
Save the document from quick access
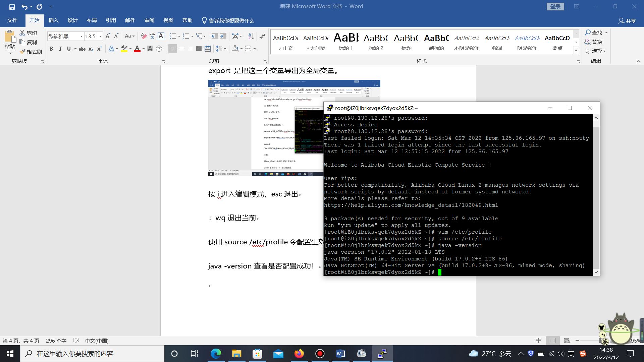pos(12,6)
